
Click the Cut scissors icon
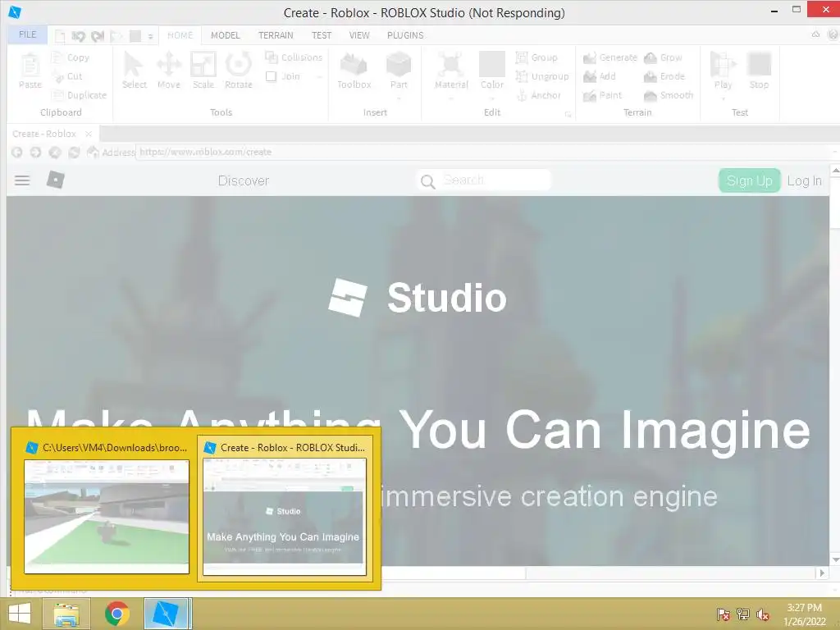58,76
